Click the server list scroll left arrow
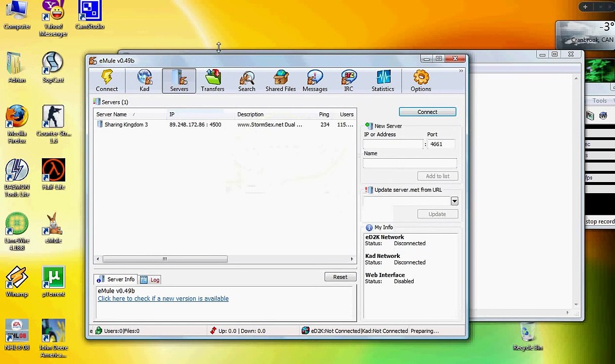 [x=98, y=259]
